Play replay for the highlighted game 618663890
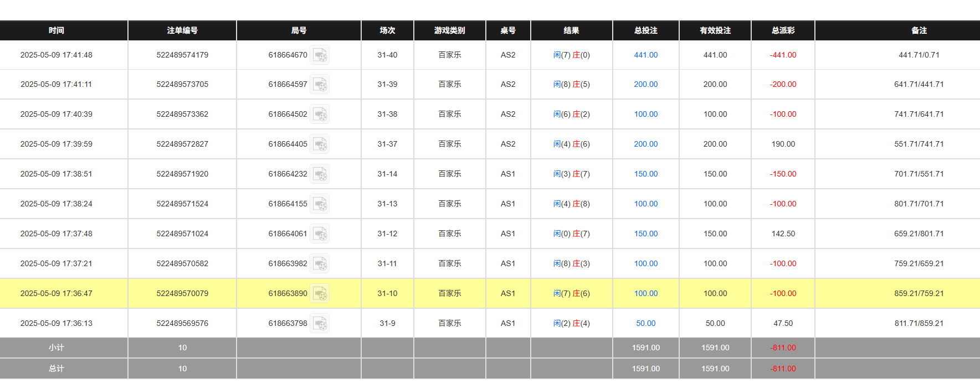This screenshot has width=980, height=389. 320,293
